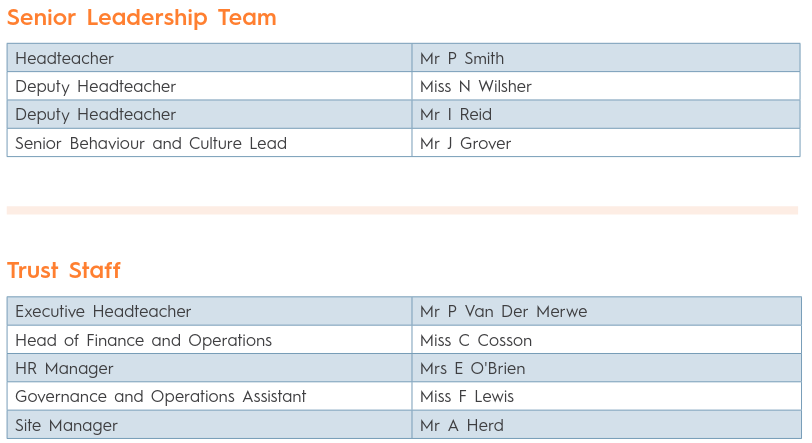
Task: Click the name Mr I Reid
Action: click(x=456, y=114)
